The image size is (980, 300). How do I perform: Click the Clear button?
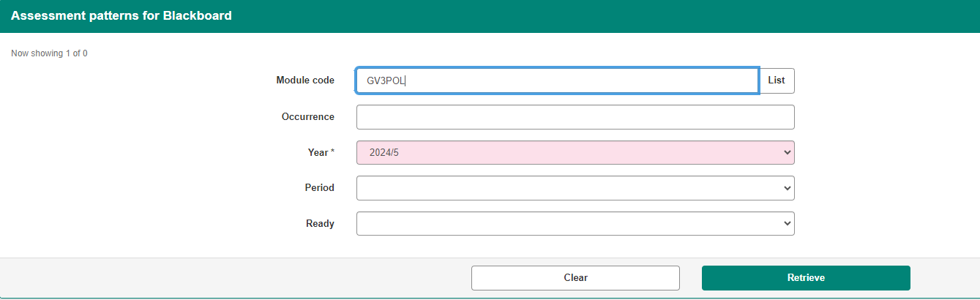coord(575,278)
